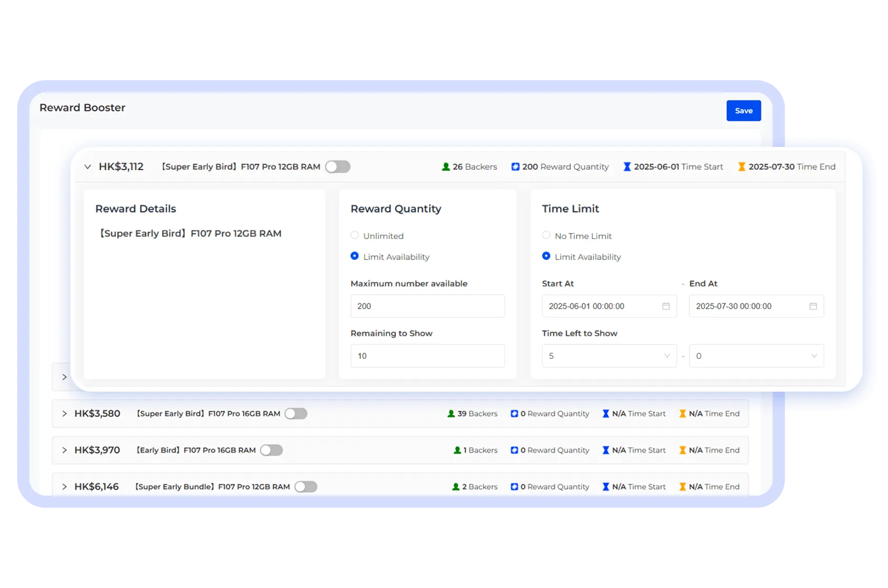Image resolution: width=888 pixels, height=588 pixels.
Task: Expand the HK$3,970 Early Bird row
Action: 65,450
